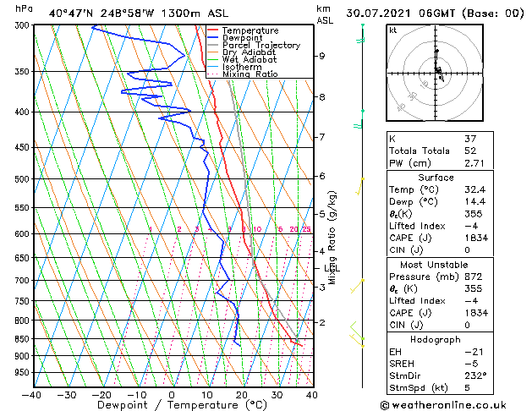Click the Dry Adiabat legend entry

242,52
